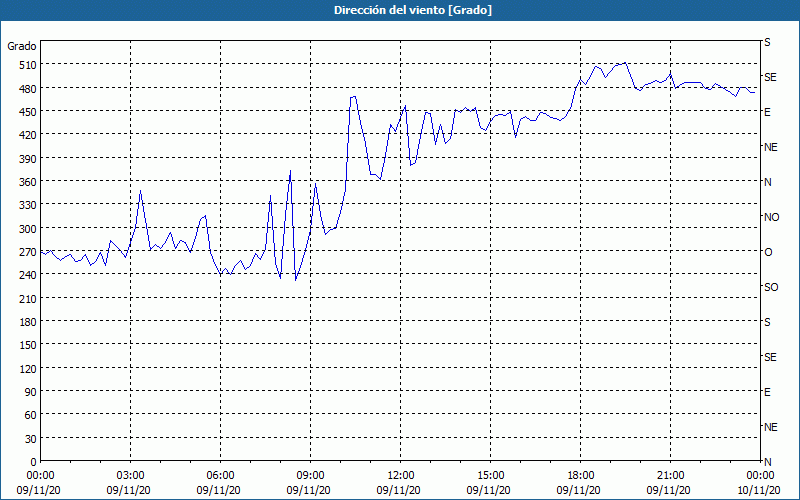Click the 03:00 time axis label
This screenshot has width=800, height=500.
coord(131,476)
